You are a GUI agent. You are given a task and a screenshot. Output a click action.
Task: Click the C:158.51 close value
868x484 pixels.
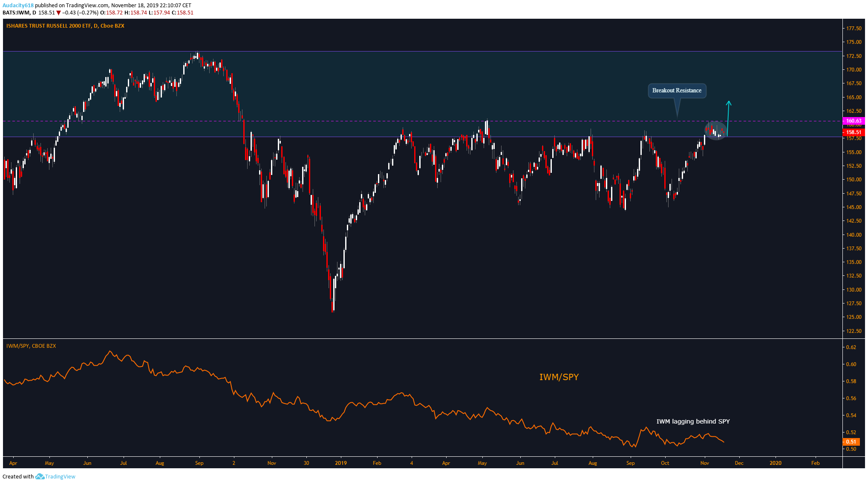[x=182, y=13]
